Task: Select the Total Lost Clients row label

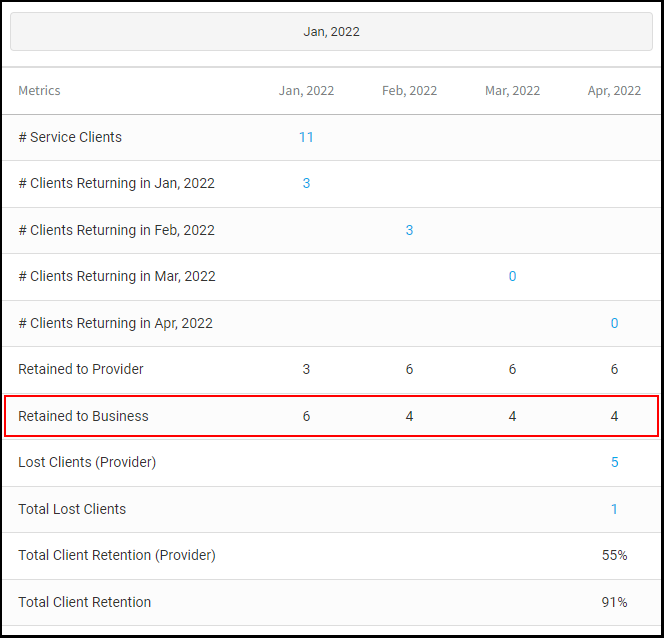Action: click(72, 509)
